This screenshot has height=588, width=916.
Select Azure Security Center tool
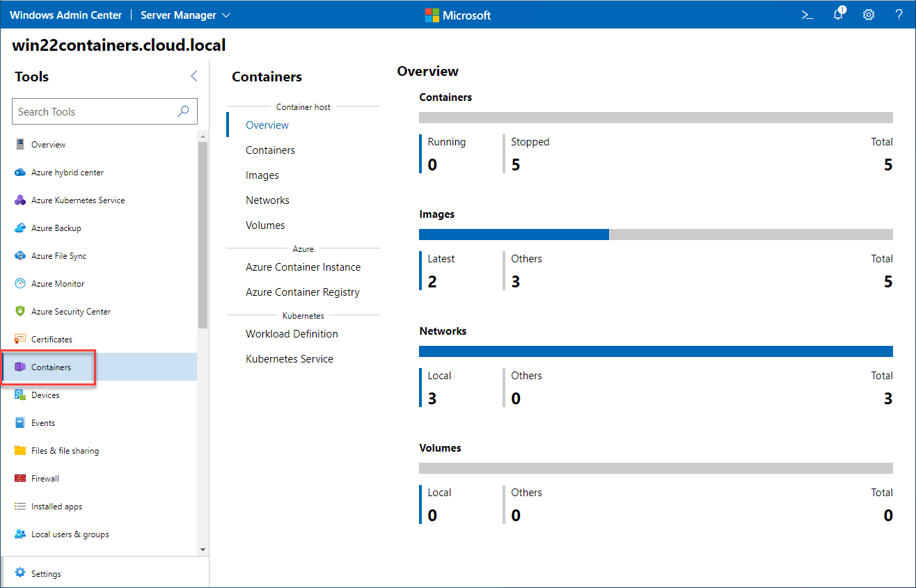[x=70, y=312]
